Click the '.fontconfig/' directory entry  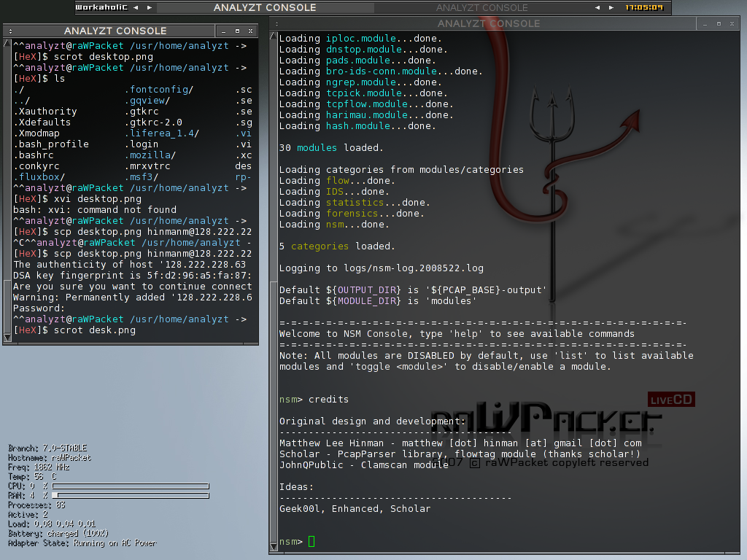coord(159,90)
